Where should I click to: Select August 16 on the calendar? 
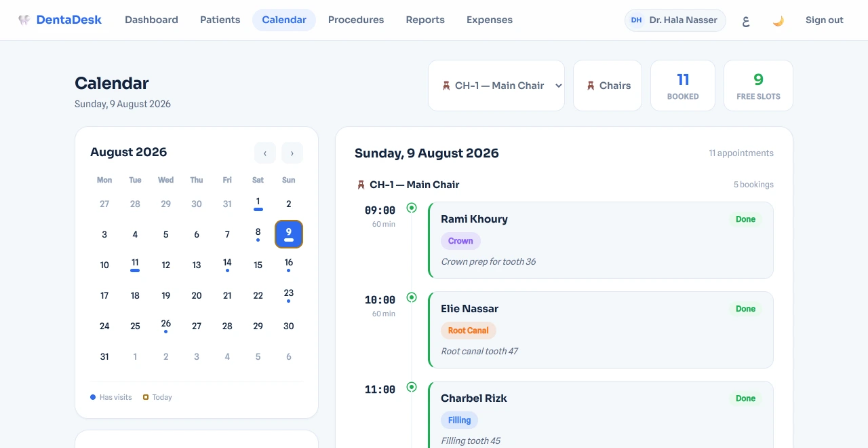point(289,265)
